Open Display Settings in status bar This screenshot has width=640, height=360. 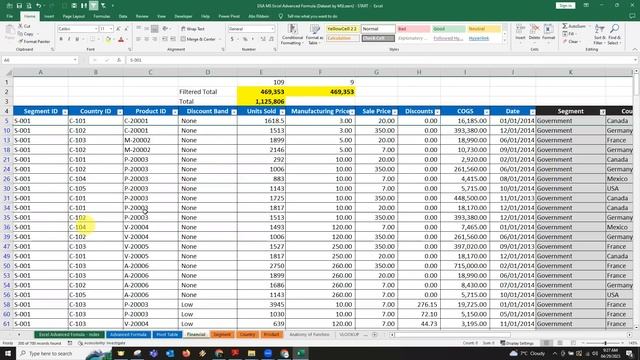tap(517, 343)
